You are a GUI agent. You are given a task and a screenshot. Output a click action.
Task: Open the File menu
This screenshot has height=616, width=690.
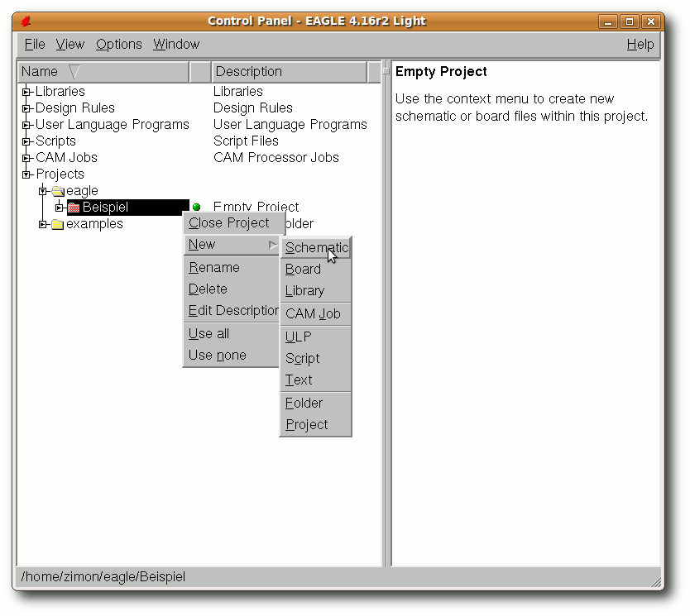[x=35, y=45]
